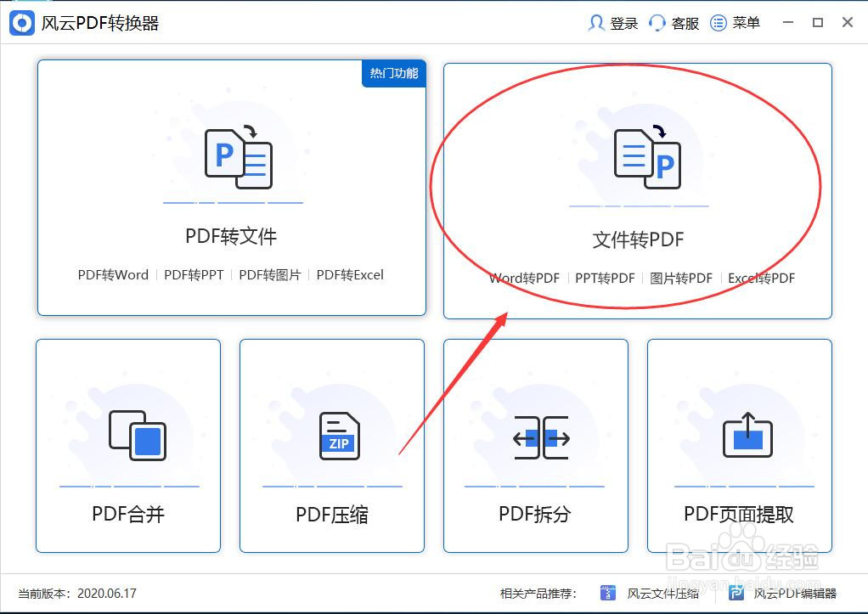Image resolution: width=868 pixels, height=614 pixels.
Task: Choose 图片转PDF option
Action: pyautogui.click(x=681, y=278)
